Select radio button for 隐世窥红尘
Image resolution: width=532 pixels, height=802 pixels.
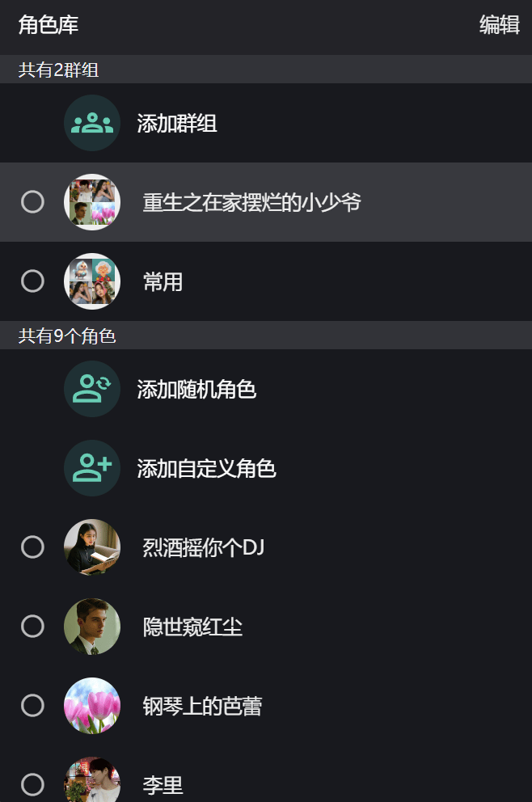(32, 627)
